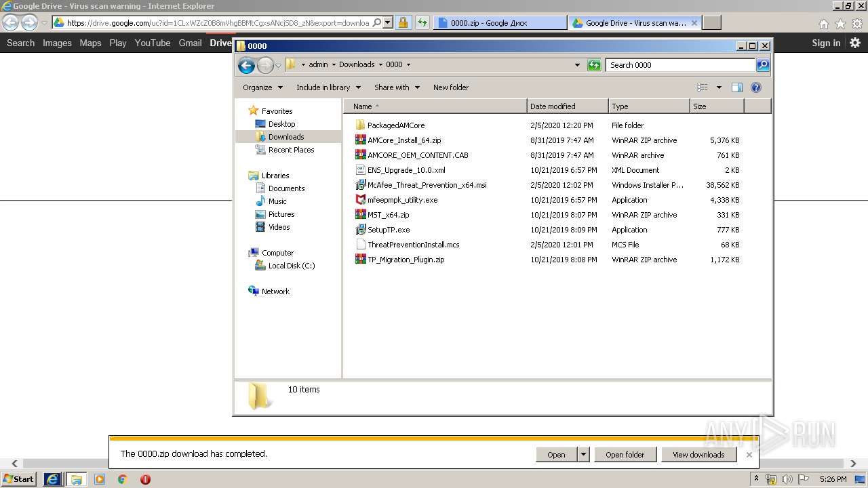
Task: Click the Chrome taskbar icon
Action: [123, 479]
